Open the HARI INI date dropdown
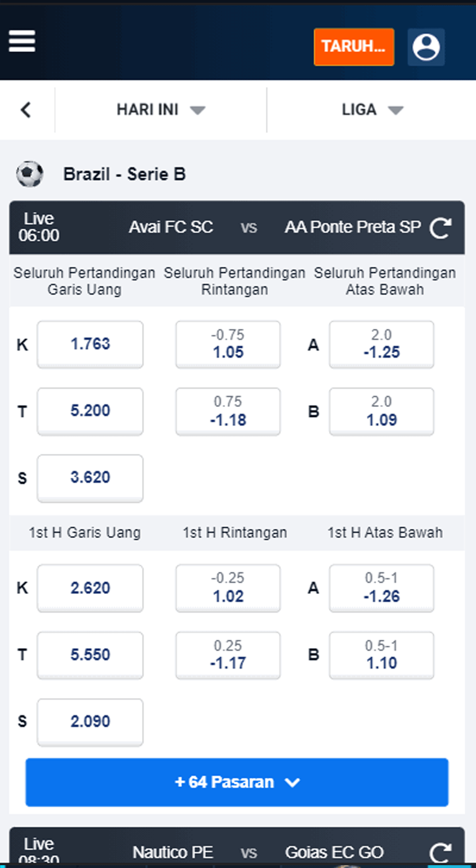This screenshot has width=476, height=868. click(x=160, y=110)
